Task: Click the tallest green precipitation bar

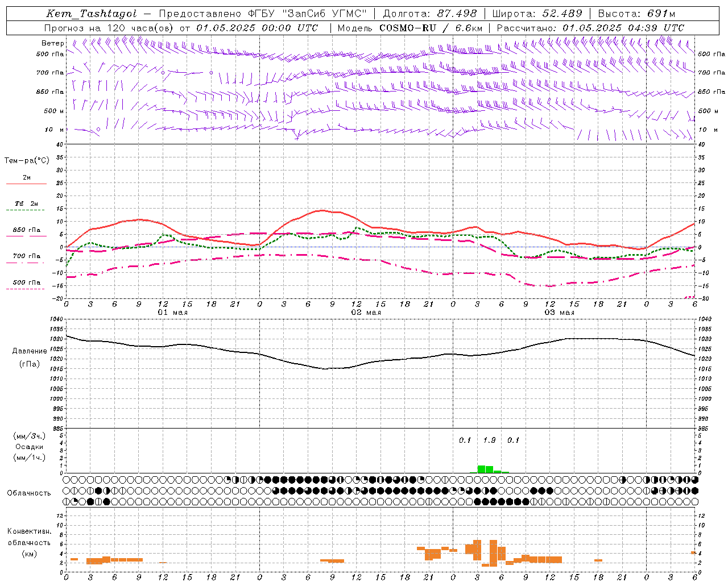Action: tap(481, 469)
